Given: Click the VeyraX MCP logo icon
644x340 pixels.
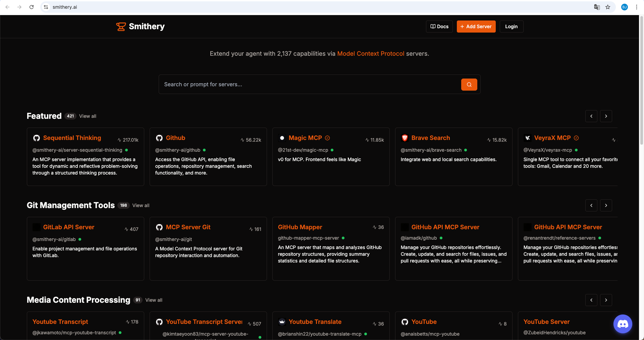Looking at the screenshot, I should click(x=528, y=138).
